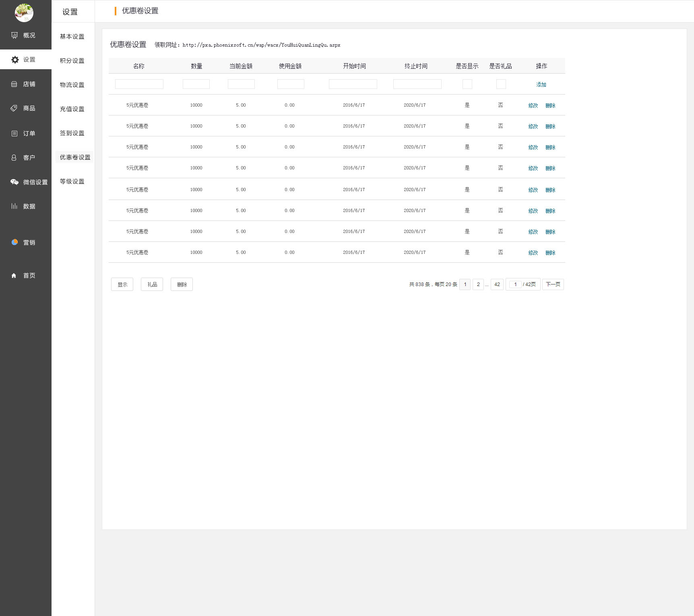The width and height of the screenshot is (694, 616).
Task: Toggle the 是否显示 checkbox in the add row
Action: point(467,84)
